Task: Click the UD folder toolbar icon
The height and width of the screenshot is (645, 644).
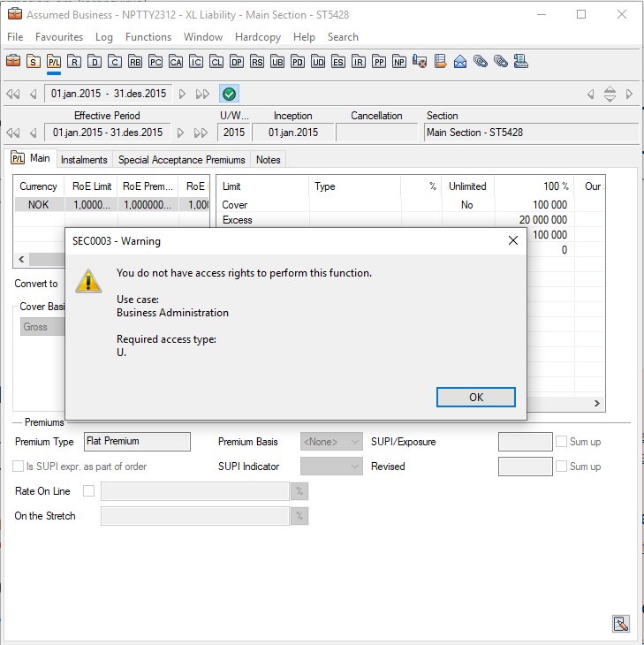Action: [318, 62]
